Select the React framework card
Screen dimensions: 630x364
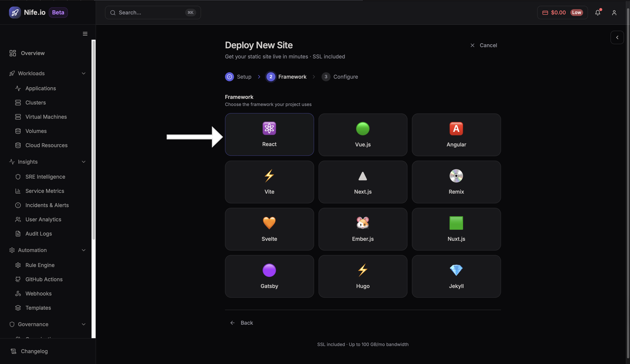pos(269,135)
